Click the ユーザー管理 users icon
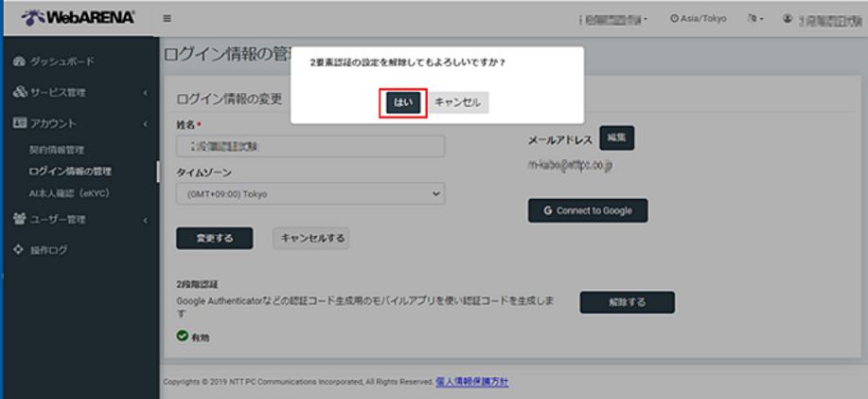Viewport: 868px width, 399px height. 19,220
